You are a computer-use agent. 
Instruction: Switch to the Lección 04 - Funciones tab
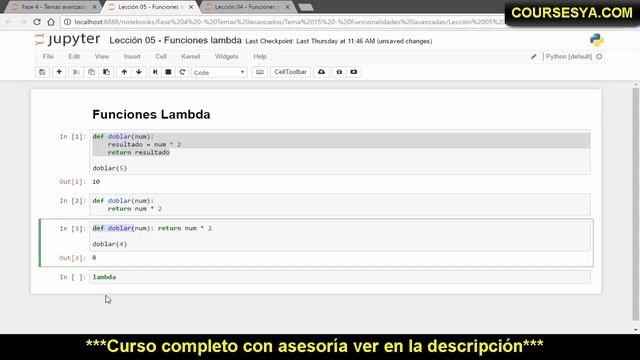247,7
